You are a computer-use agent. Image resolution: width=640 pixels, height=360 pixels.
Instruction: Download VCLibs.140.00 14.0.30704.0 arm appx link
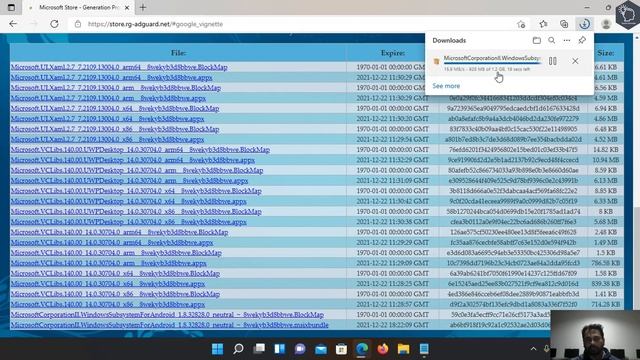(109, 263)
